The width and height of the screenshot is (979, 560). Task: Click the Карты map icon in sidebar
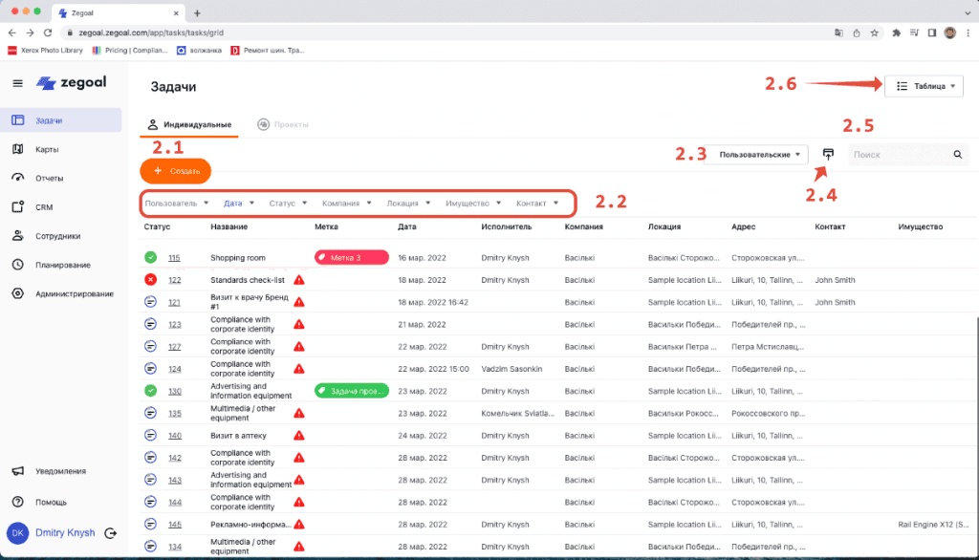[x=17, y=149]
